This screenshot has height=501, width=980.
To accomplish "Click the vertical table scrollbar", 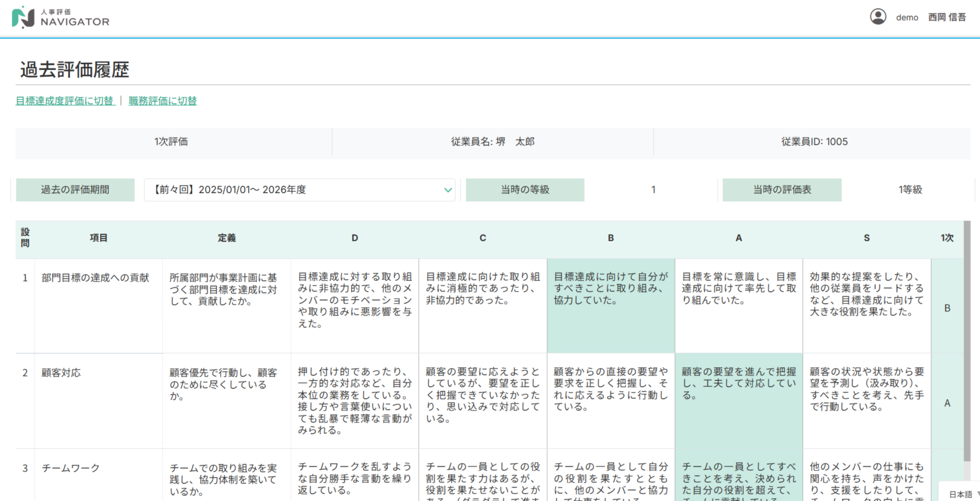I will pyautogui.click(x=967, y=341).
